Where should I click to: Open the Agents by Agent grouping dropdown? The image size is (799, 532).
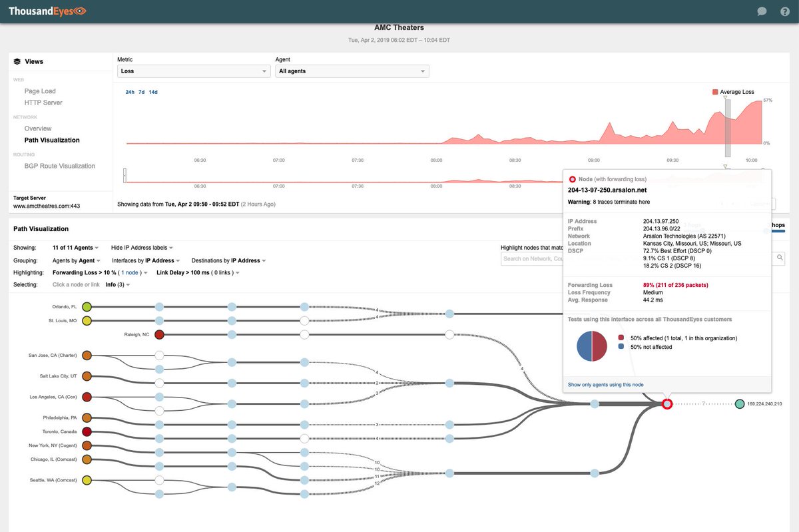(x=77, y=260)
